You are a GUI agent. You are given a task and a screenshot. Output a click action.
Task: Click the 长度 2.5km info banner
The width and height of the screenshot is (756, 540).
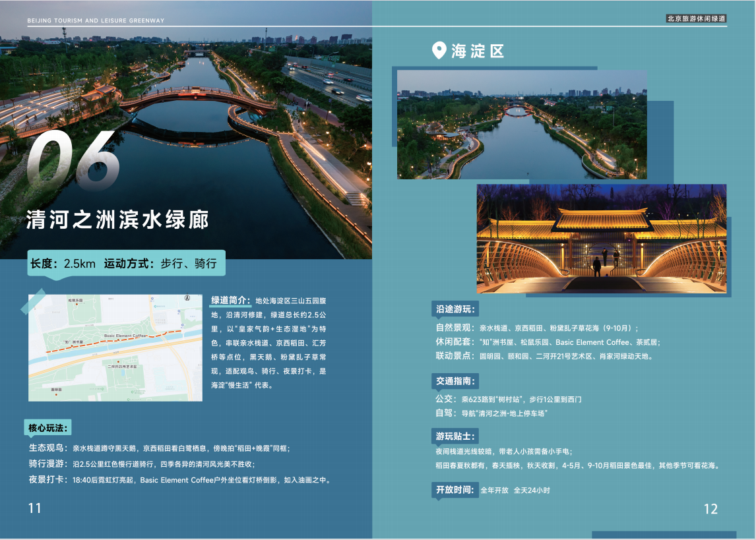pyautogui.click(x=126, y=263)
